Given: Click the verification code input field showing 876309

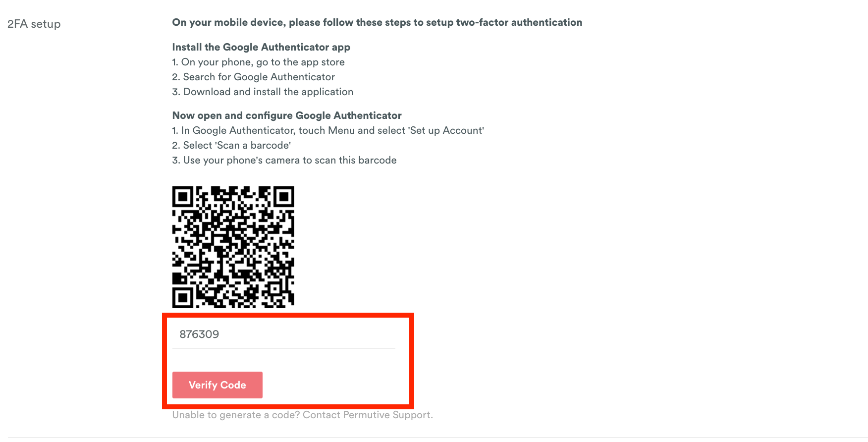Looking at the screenshot, I should [283, 334].
